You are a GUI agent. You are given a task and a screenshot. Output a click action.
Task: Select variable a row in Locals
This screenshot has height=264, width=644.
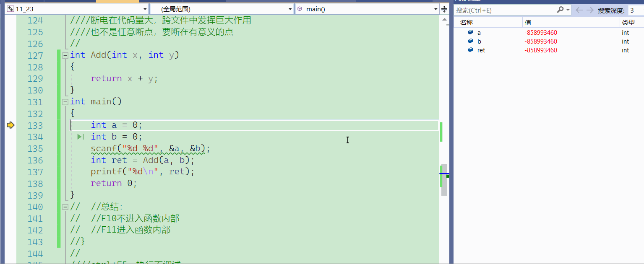549,32
